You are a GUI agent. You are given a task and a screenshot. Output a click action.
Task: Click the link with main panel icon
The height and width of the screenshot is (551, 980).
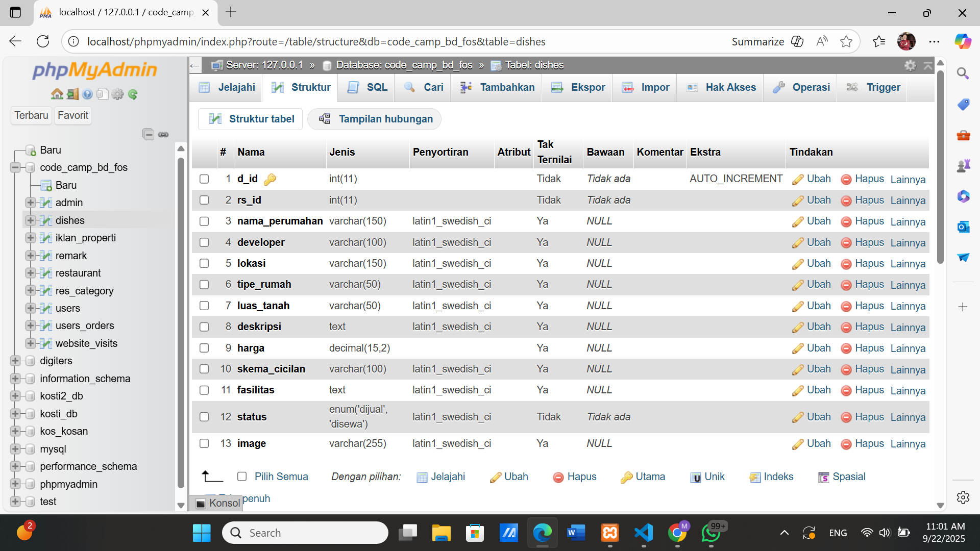click(163, 134)
